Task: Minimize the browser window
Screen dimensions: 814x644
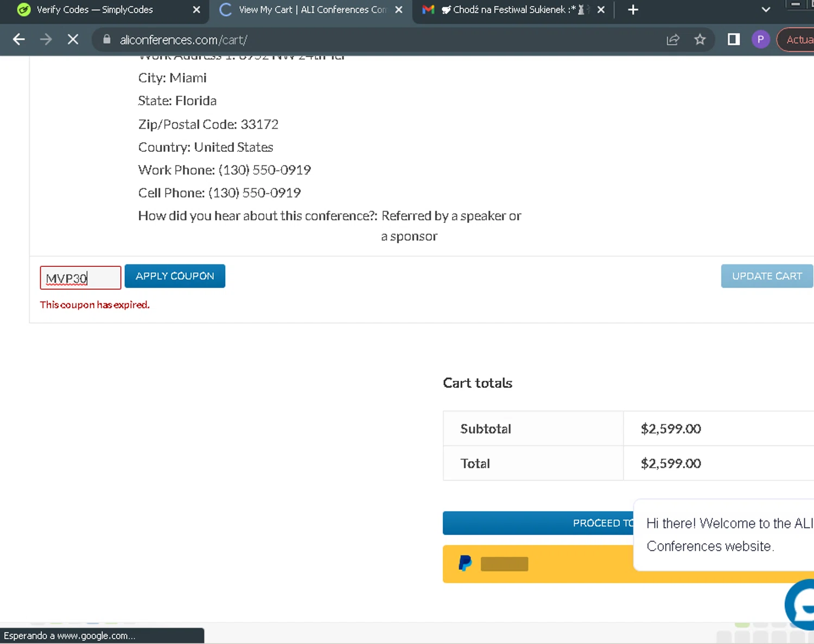Action: pyautogui.click(x=796, y=4)
